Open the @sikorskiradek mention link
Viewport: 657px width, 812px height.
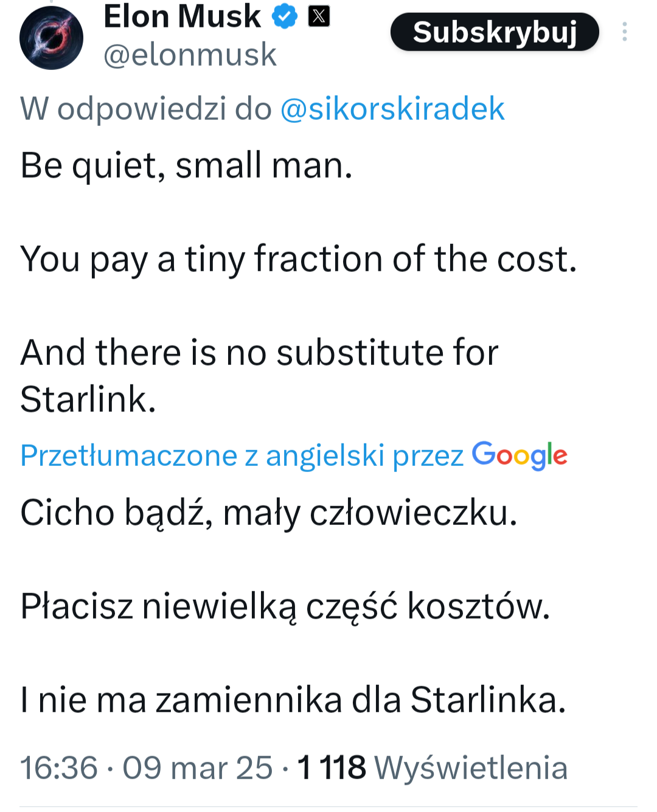392,109
